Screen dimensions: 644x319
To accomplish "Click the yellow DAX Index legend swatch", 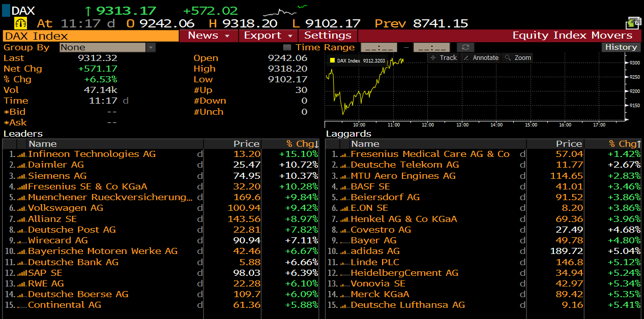I will (332, 60).
